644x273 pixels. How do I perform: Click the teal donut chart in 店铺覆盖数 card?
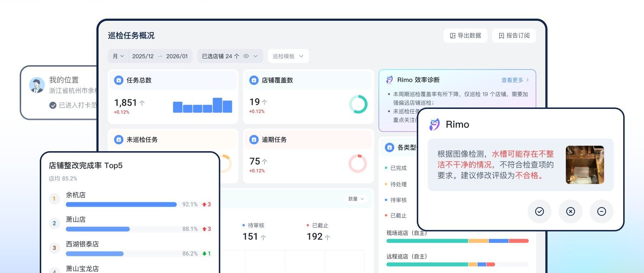point(358,104)
